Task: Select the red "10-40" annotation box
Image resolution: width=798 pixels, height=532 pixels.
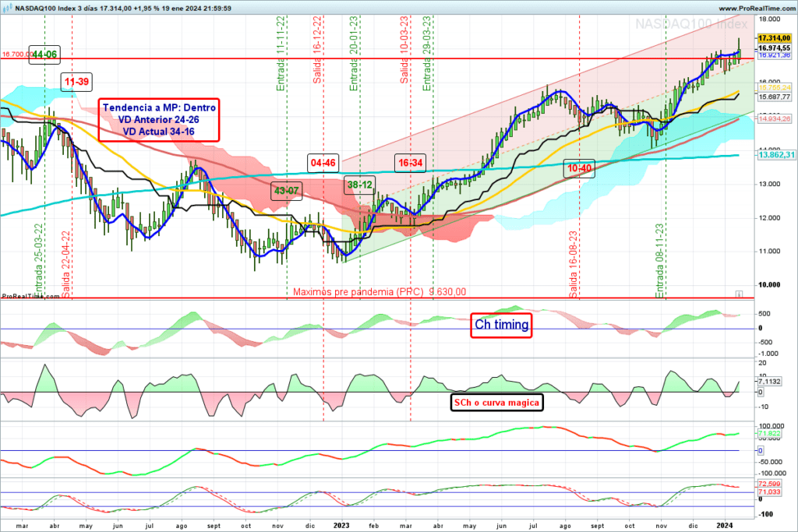Action: 580,168
